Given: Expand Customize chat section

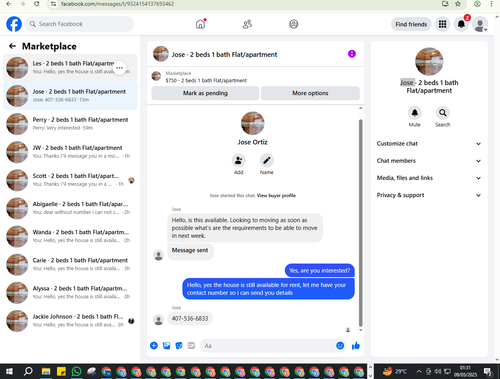Looking at the screenshot, I should 429,144.
